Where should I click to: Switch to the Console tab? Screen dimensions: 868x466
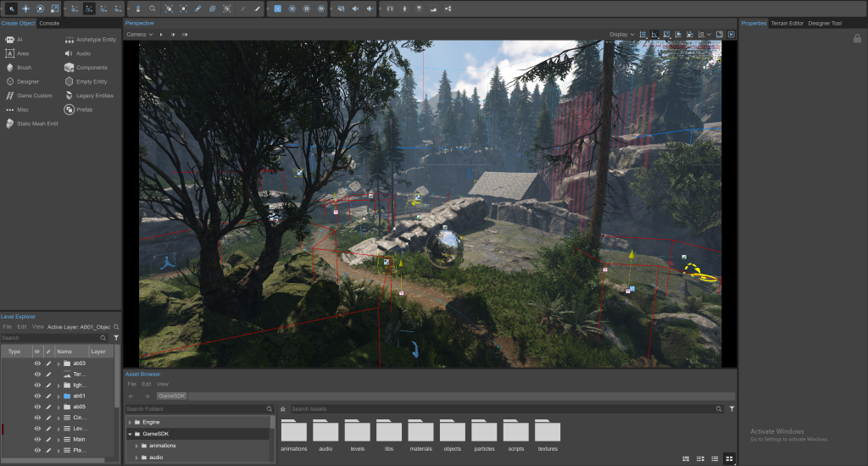[49, 23]
